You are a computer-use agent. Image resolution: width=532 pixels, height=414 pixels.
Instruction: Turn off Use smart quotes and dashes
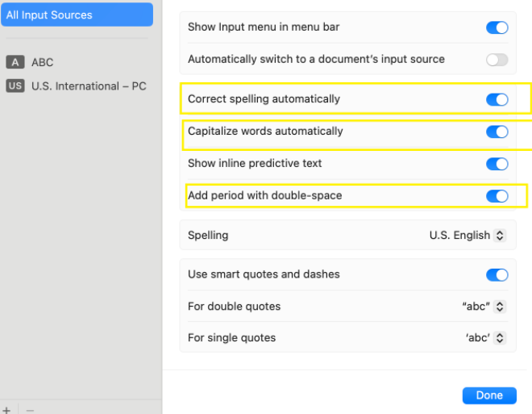(497, 274)
